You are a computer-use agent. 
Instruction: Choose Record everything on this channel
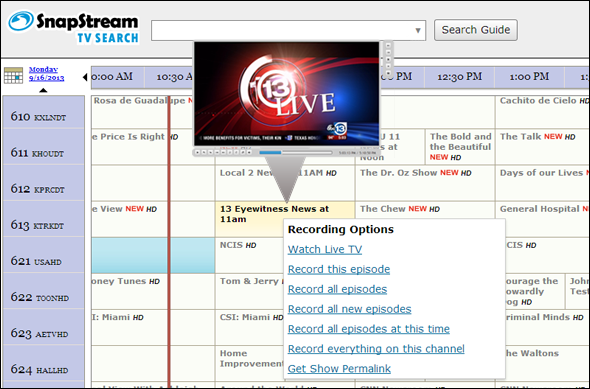tap(376, 349)
